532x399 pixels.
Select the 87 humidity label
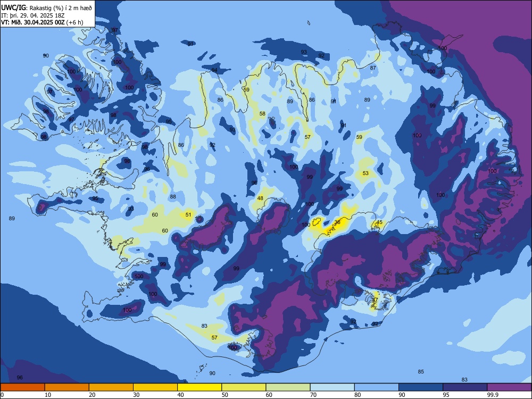click(373, 68)
